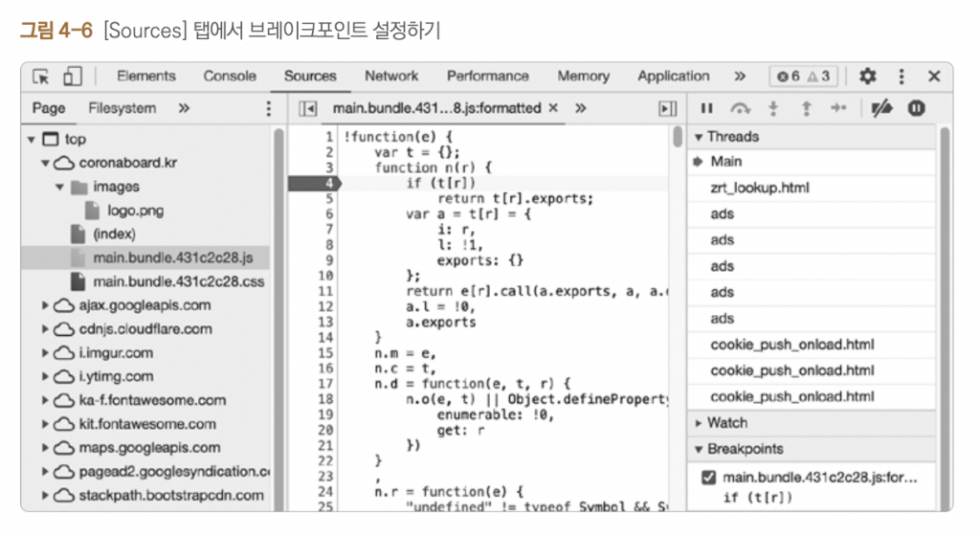The height and width of the screenshot is (537, 980).
Task: Click the debugger pane vertical scrollbar
Action: (945, 318)
